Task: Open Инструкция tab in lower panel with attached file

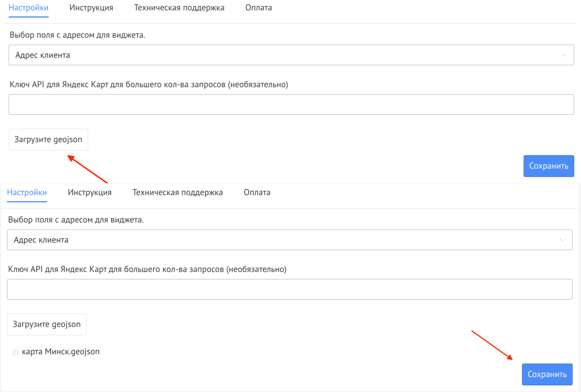Action: pyautogui.click(x=90, y=192)
